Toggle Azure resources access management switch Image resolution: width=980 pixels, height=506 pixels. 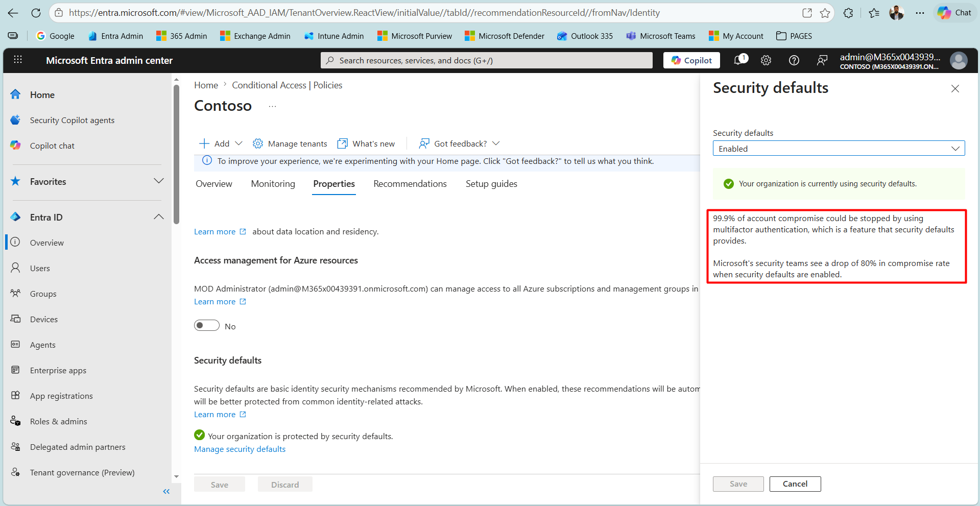[207, 325]
